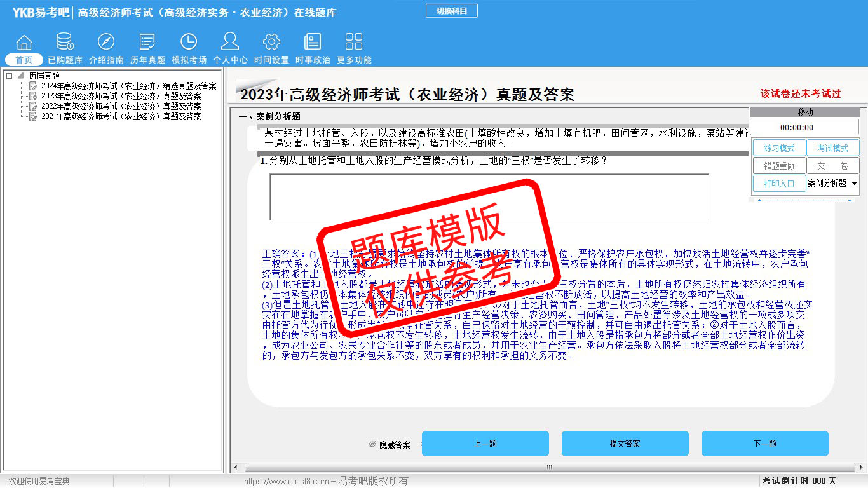Open 已购题库 database icon
Screen dimensions: 868x488
pyautogui.click(x=65, y=43)
